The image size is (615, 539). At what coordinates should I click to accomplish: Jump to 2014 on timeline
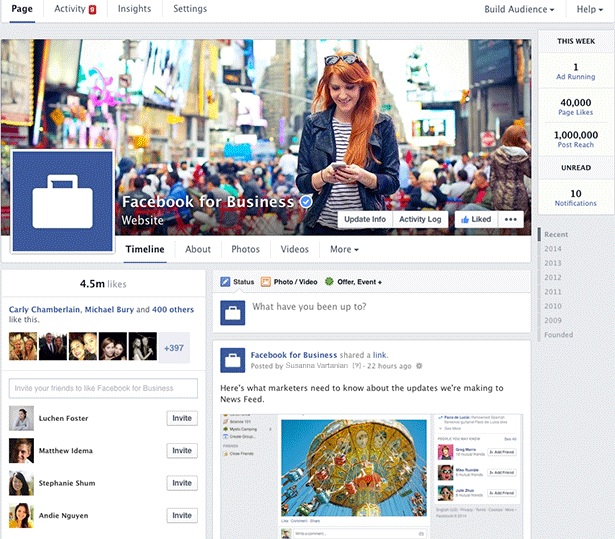(x=553, y=249)
